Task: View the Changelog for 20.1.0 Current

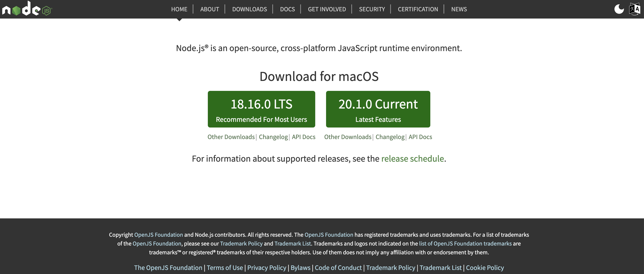Action: (390, 137)
